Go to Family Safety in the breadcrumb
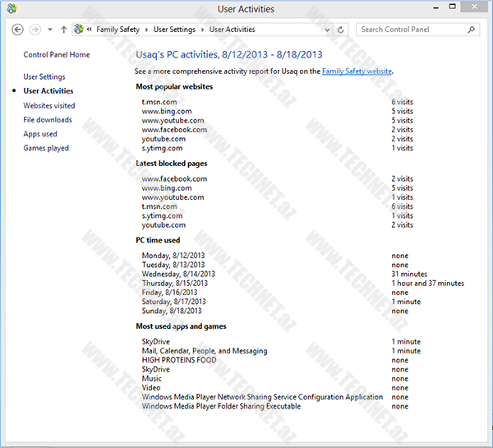The width and height of the screenshot is (493, 448). pos(116,30)
